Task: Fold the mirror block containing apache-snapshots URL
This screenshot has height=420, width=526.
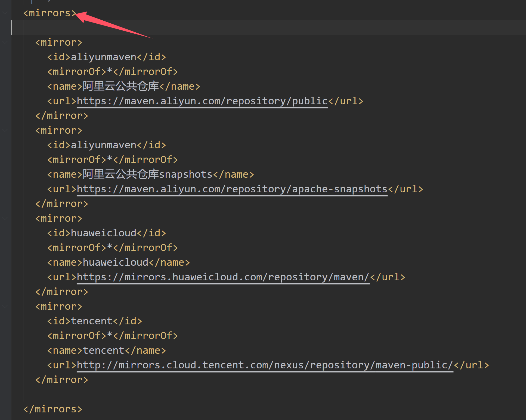Action: coord(5,130)
